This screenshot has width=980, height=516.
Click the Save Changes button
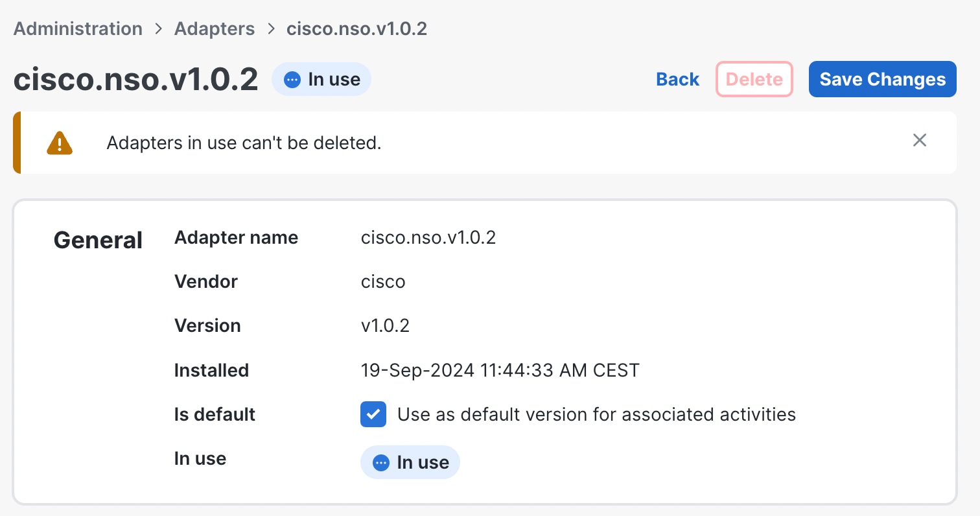click(x=882, y=79)
